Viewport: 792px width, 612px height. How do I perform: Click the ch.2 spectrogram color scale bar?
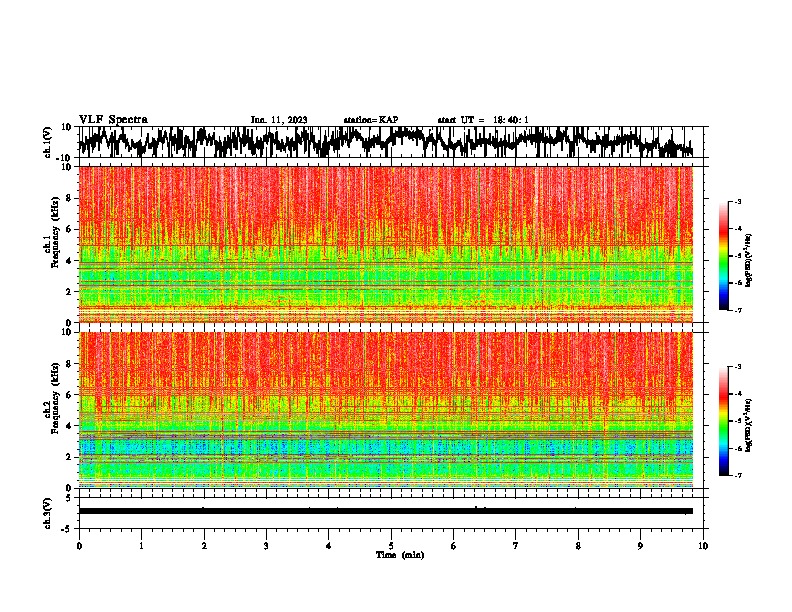723,421
